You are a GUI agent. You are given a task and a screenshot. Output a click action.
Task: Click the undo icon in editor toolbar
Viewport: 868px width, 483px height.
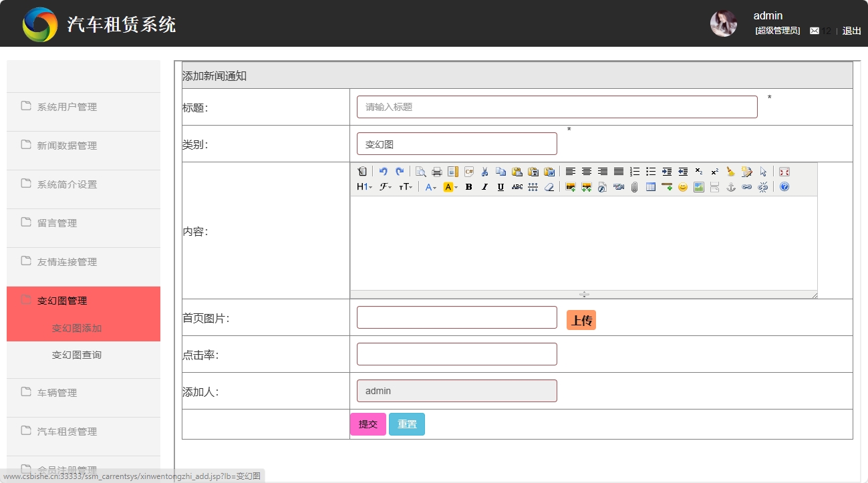pyautogui.click(x=383, y=172)
